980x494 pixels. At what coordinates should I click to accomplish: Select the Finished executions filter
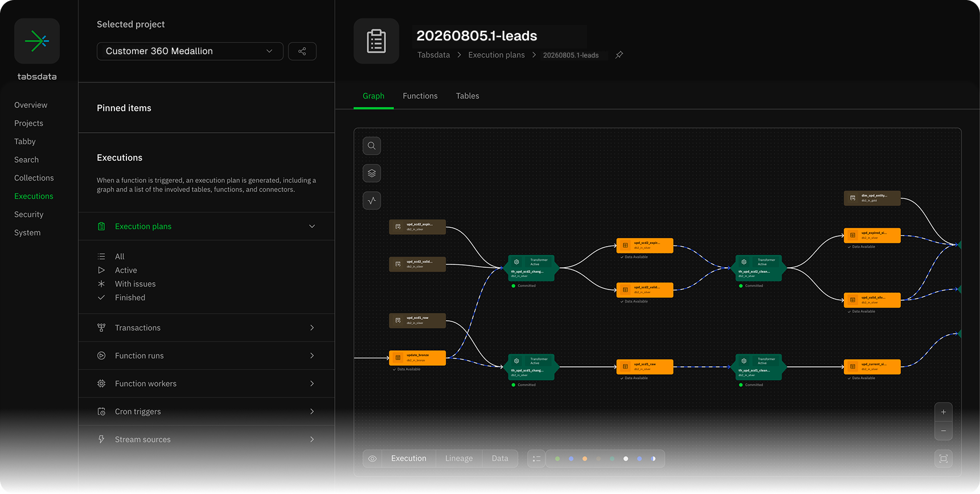click(x=130, y=297)
